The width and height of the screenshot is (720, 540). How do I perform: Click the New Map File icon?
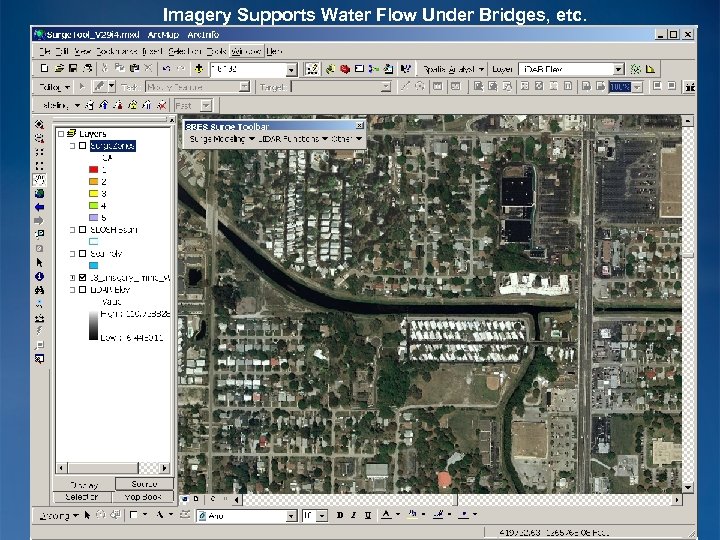pos(44,68)
